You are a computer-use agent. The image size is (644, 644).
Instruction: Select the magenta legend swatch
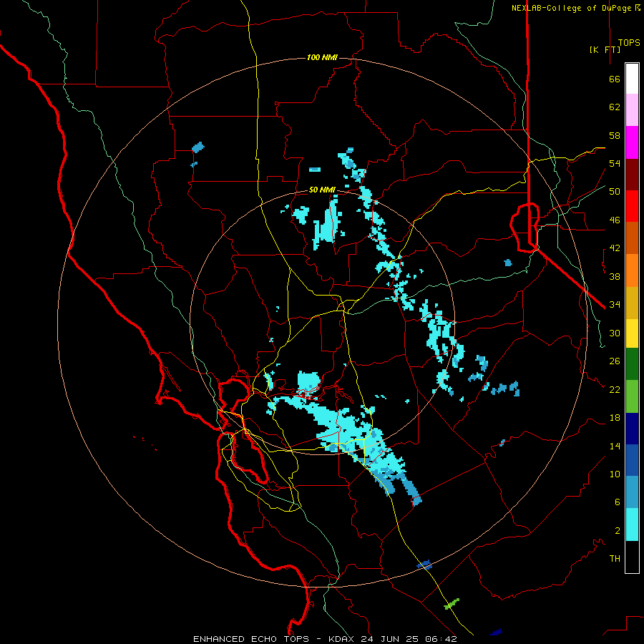pyautogui.click(x=632, y=142)
